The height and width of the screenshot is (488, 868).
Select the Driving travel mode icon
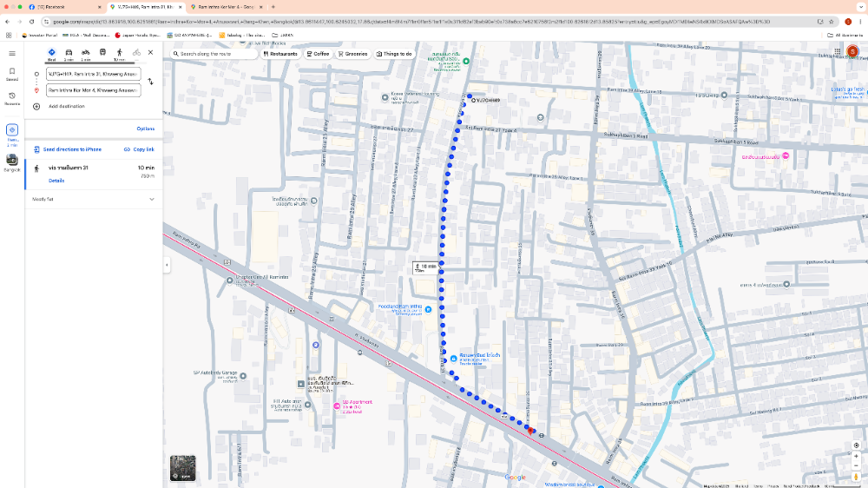point(69,55)
